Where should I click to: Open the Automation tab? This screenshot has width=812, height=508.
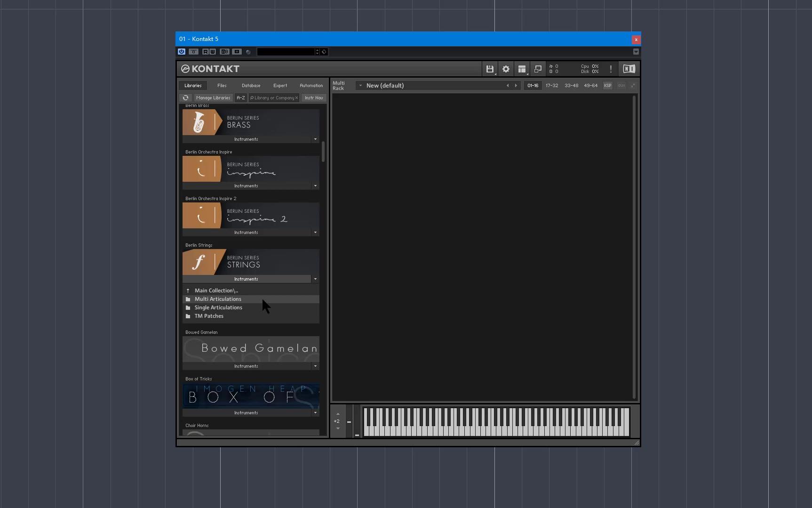[311, 86]
